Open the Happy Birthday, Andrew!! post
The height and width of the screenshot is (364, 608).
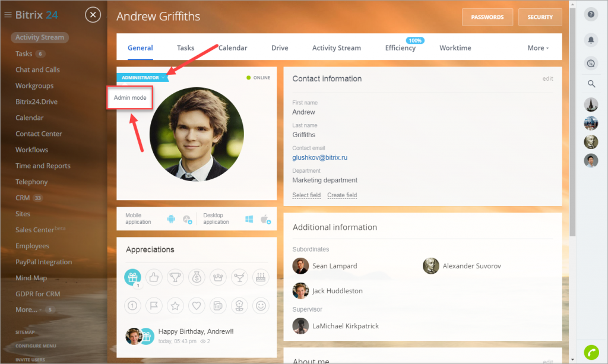(196, 331)
